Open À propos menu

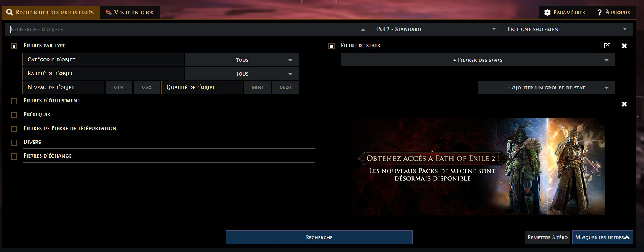614,13
